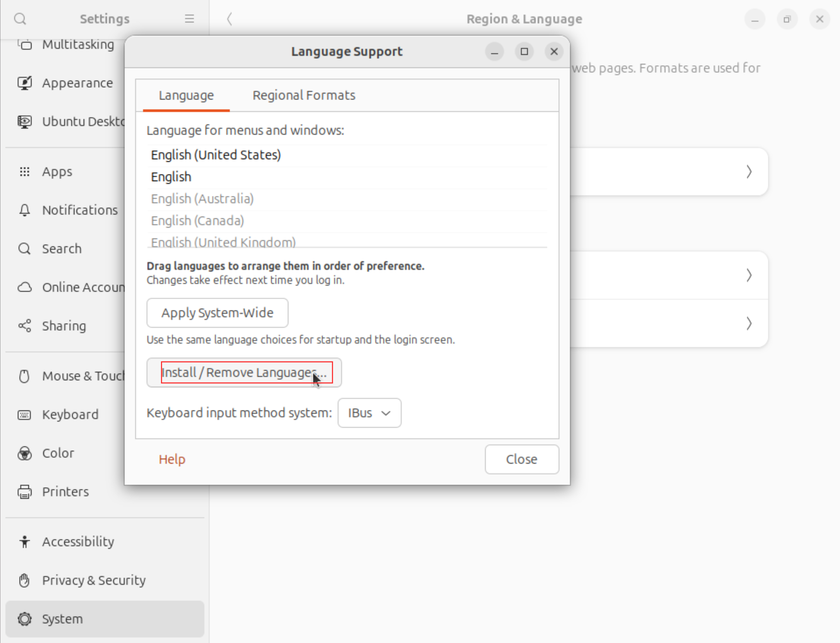Open Appearance settings label
Image resolution: width=840 pixels, height=643 pixels.
tap(78, 83)
